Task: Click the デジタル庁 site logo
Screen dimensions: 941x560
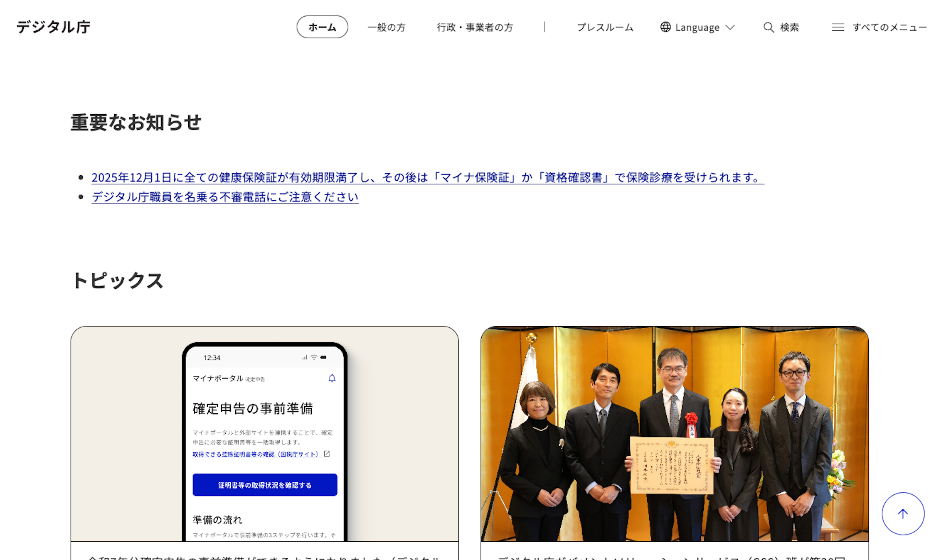Action: pos(53,27)
